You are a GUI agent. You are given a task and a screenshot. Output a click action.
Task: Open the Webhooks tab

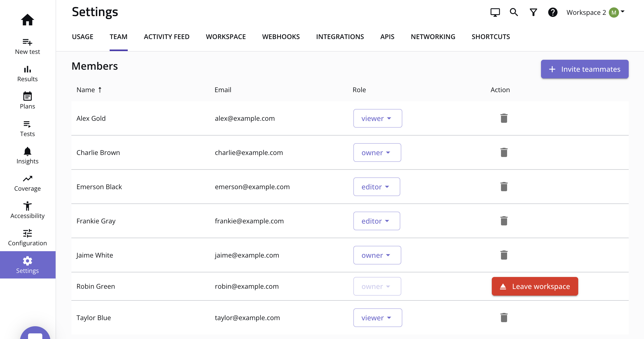coord(281,37)
